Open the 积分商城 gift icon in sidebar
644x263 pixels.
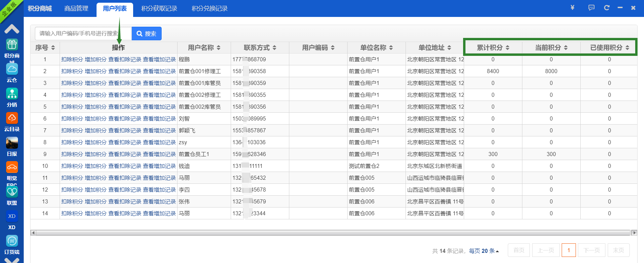pyautogui.click(x=12, y=45)
